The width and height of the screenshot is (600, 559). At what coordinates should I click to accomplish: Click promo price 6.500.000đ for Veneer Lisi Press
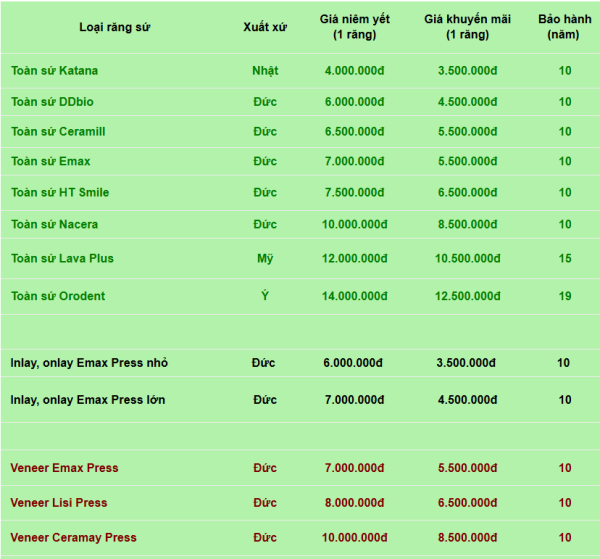tap(468, 503)
